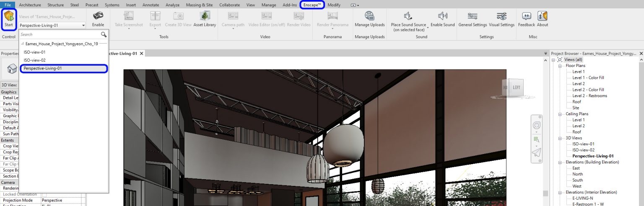Collapse the 3D Views tree node
Viewport: 644px width, 206px height.
point(560,138)
